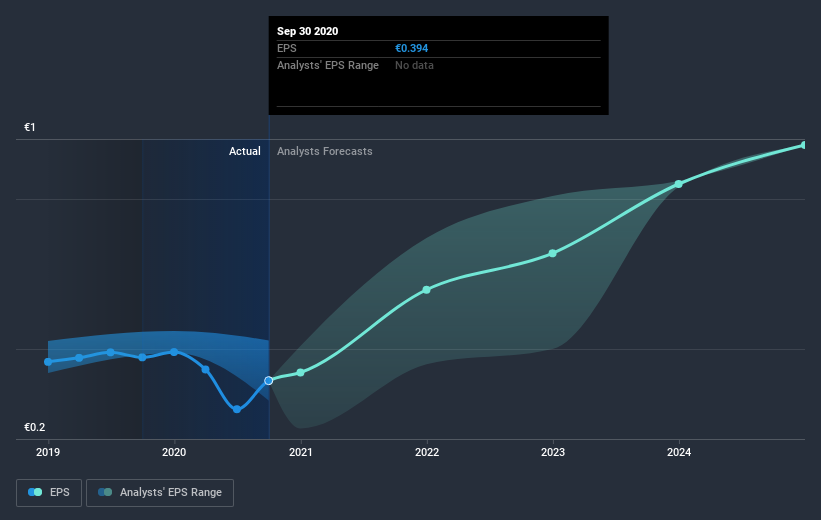Click the EPS row label in tooltip

(x=286, y=48)
